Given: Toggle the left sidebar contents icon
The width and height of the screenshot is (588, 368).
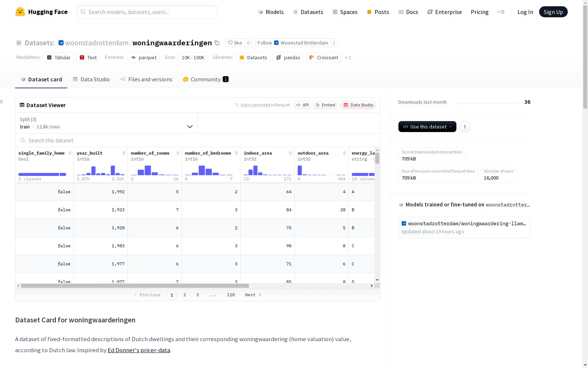Looking at the screenshot, I should coord(2,102).
